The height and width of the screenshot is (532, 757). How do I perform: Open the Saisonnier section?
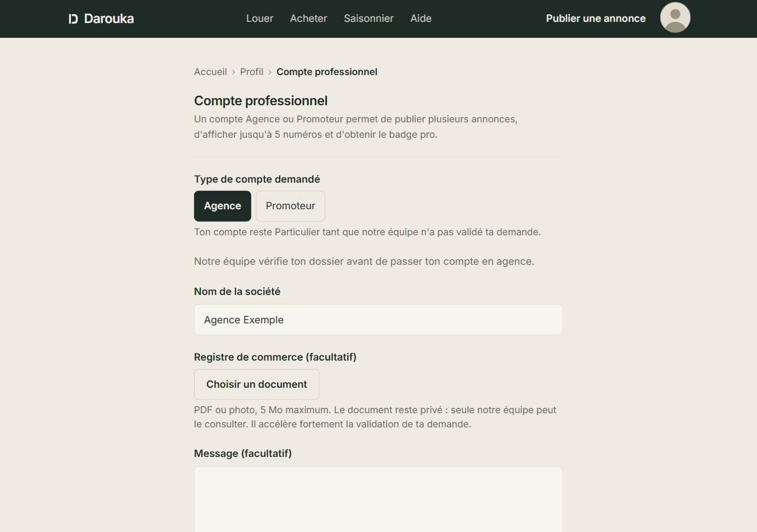point(369,18)
